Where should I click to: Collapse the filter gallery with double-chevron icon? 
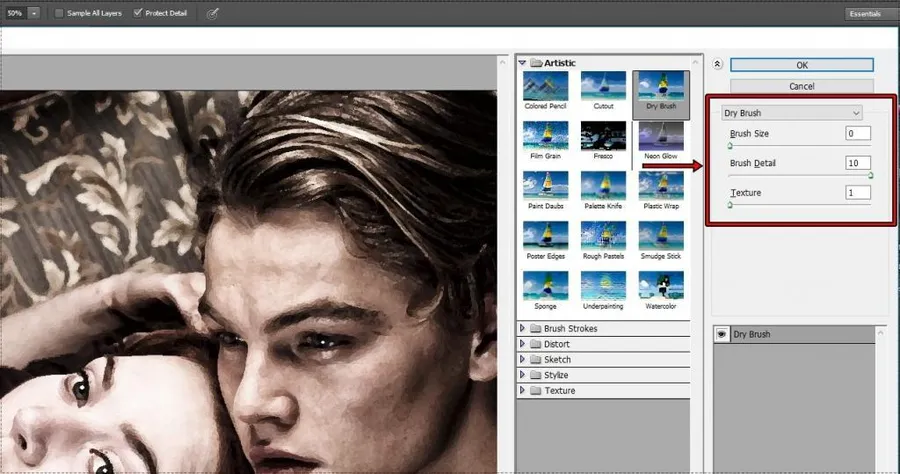717,64
